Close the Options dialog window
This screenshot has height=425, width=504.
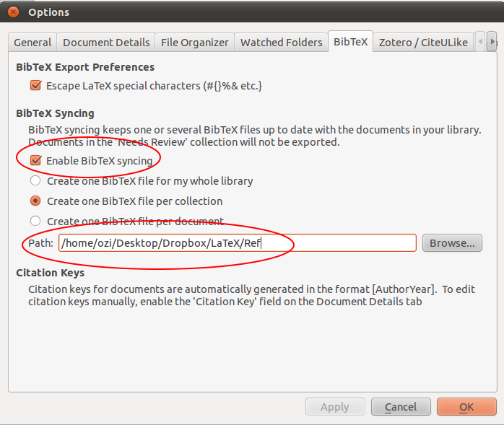[12, 12]
